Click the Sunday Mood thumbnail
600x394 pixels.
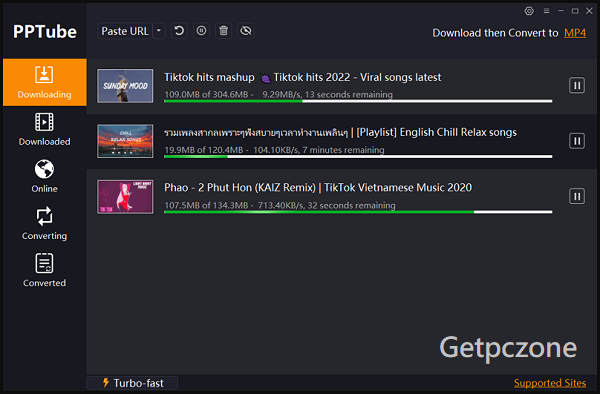point(125,86)
